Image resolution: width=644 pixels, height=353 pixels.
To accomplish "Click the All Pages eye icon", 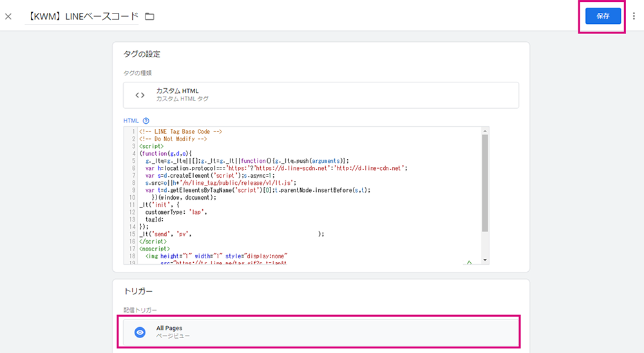I will [140, 332].
